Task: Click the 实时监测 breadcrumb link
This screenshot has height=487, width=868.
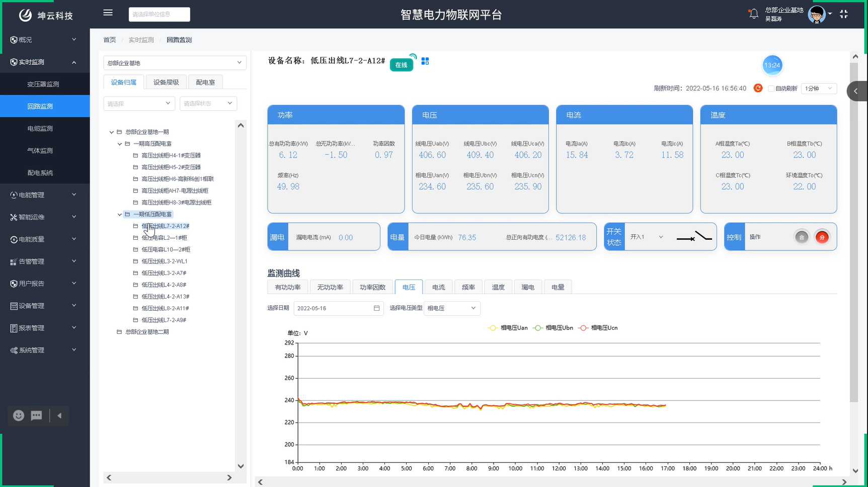Action: (x=141, y=40)
